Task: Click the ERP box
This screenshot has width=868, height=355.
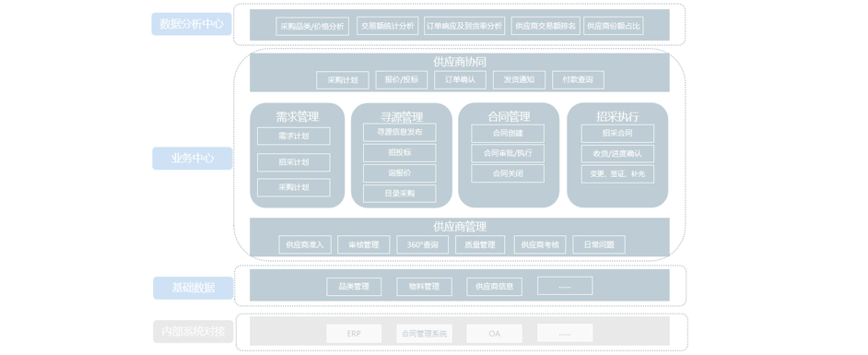Action: (x=354, y=334)
